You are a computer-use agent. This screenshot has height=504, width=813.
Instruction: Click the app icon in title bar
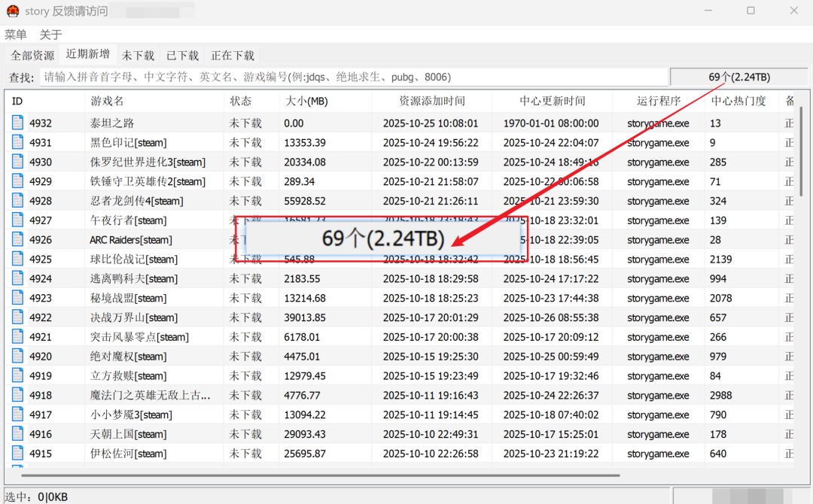pyautogui.click(x=12, y=11)
